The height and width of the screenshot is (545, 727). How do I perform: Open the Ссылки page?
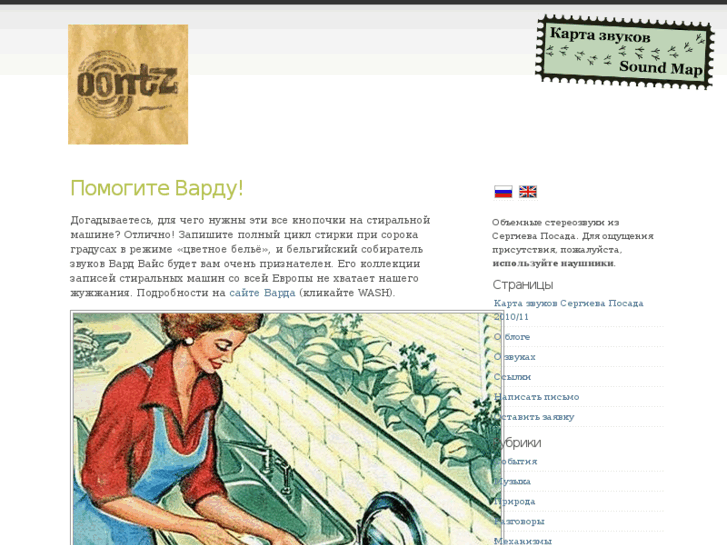click(x=512, y=377)
